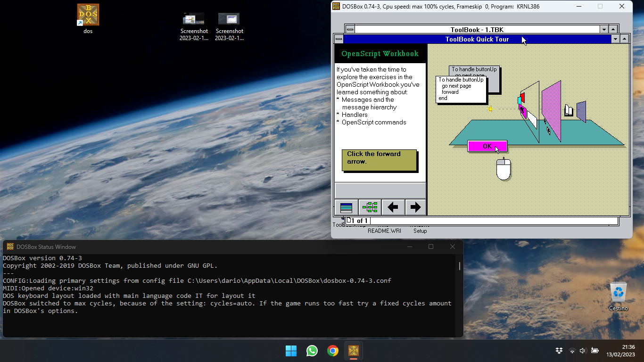Minimize the ToolBook - 1.TBK window arrow

[604, 29]
